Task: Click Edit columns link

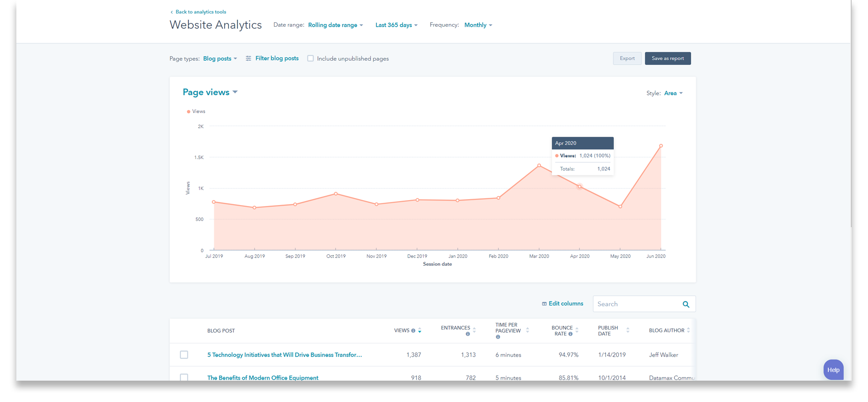Action: click(566, 304)
